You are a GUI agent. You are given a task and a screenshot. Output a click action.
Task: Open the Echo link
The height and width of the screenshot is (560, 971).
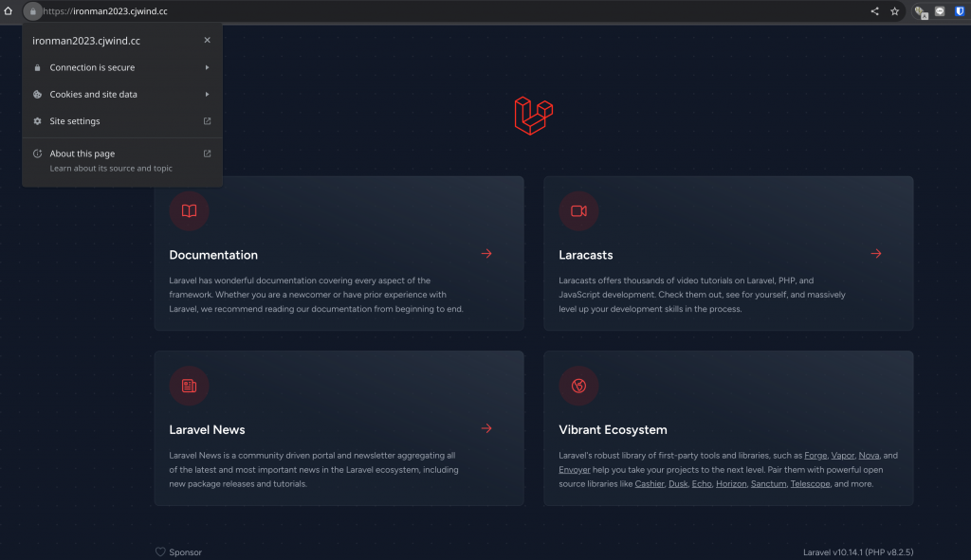(702, 484)
